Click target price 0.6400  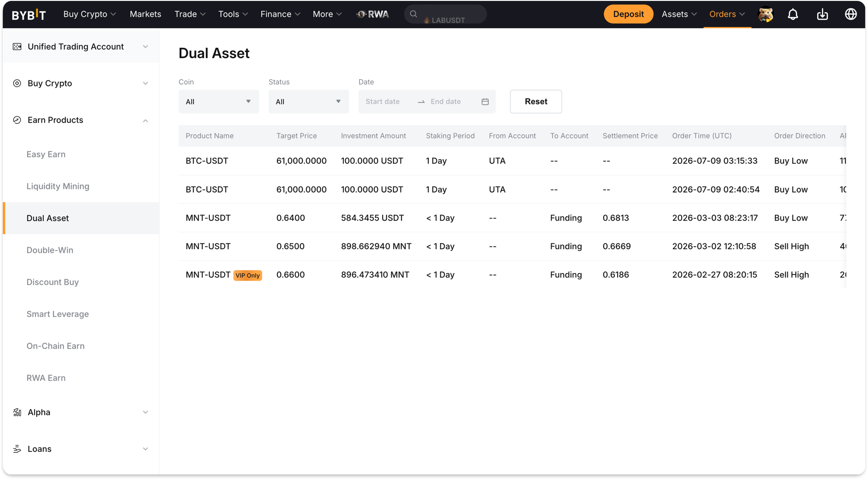pyautogui.click(x=290, y=218)
